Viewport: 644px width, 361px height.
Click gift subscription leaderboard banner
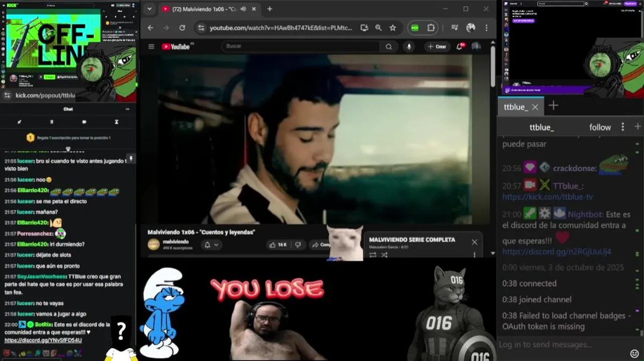coord(68,137)
